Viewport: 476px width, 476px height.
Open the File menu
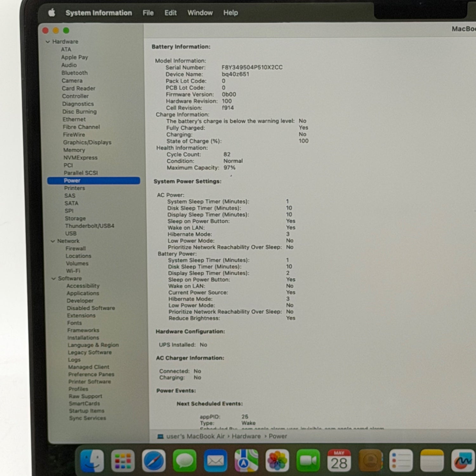tap(148, 13)
